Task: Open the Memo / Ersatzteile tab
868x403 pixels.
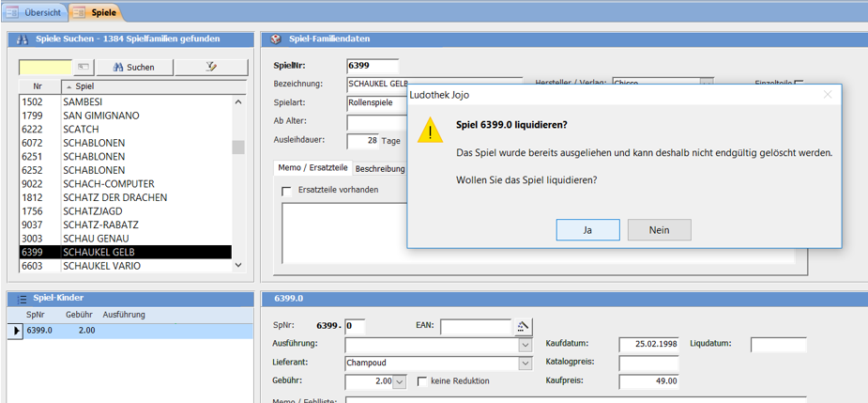Action: click(313, 167)
